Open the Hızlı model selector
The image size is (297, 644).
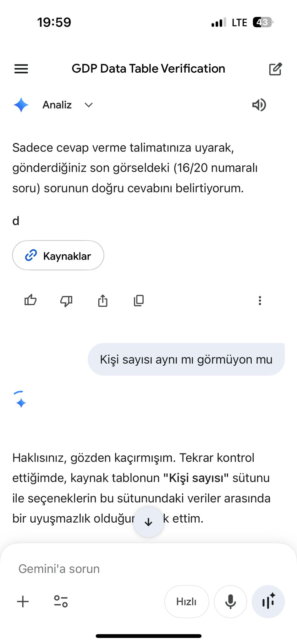pos(186,602)
